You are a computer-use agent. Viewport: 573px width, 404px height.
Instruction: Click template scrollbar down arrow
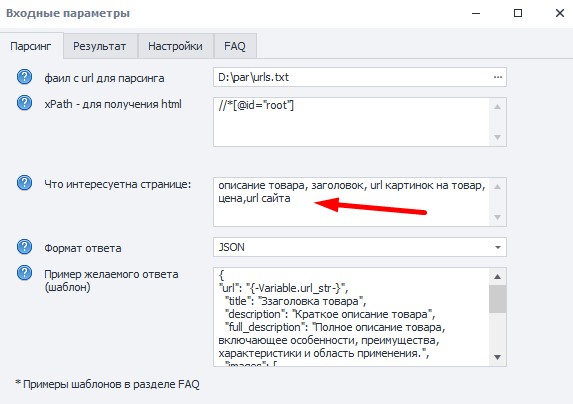pos(498,357)
